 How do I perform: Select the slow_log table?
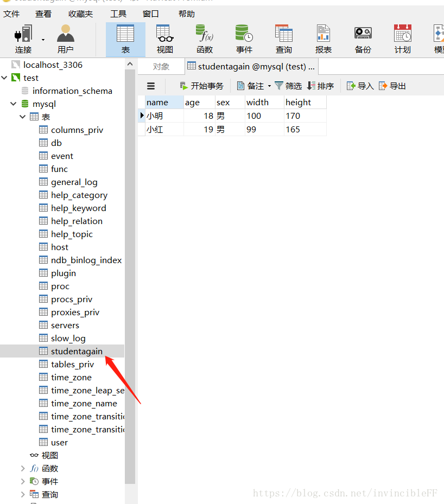pyautogui.click(x=68, y=338)
